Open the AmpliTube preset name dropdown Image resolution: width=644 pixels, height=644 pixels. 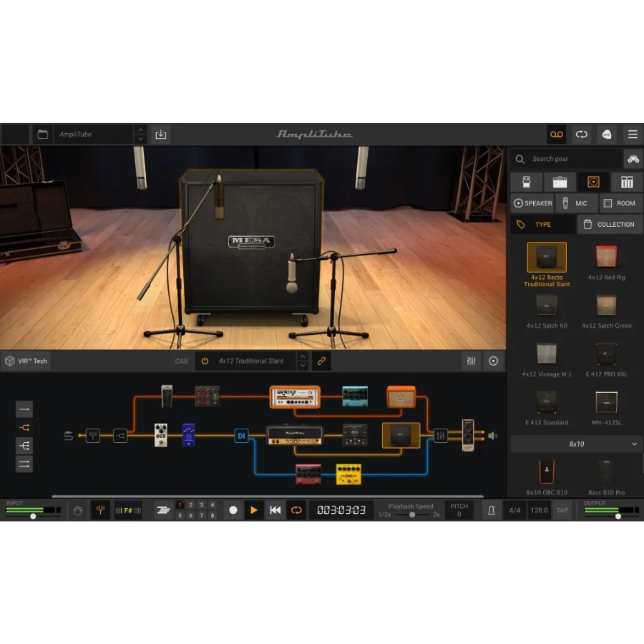tap(93, 135)
